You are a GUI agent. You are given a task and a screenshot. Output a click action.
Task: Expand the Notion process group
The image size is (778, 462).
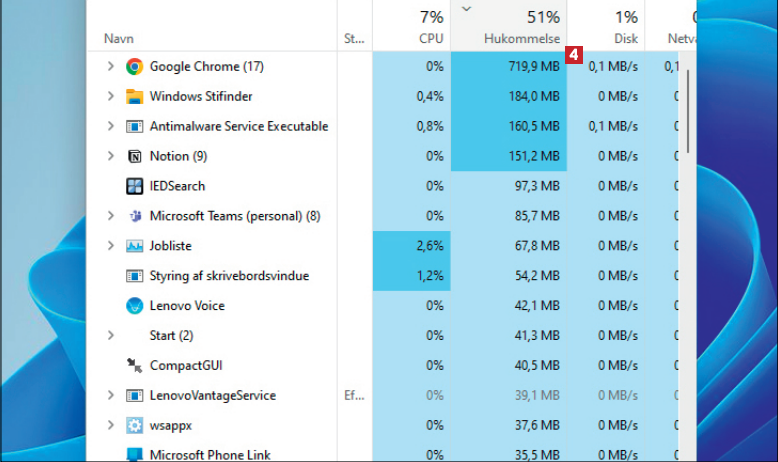[111, 157]
